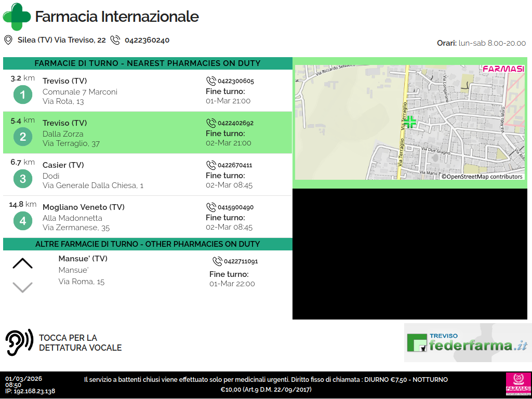The image size is (532, 399).
Task: Tap phone icon next to 0422711091
Action: pos(217,261)
